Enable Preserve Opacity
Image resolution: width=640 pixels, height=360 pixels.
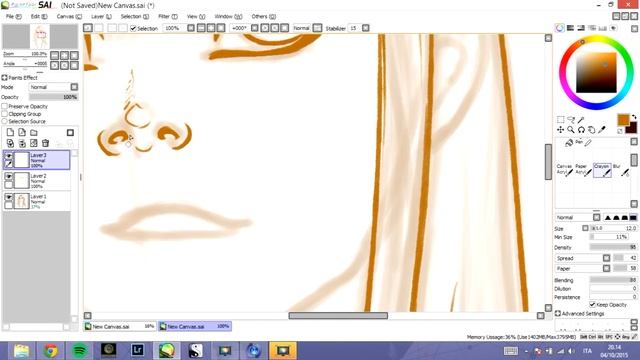[x=4, y=106]
